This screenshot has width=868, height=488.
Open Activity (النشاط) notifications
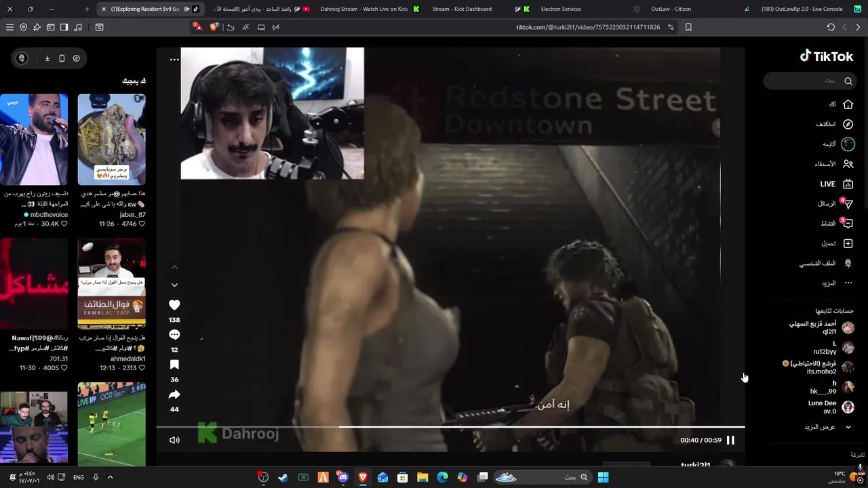(836, 223)
